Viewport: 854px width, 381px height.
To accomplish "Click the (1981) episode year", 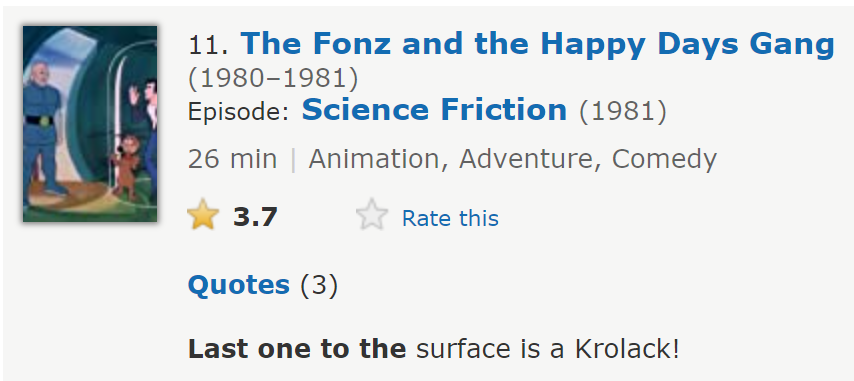I will pos(623,111).
